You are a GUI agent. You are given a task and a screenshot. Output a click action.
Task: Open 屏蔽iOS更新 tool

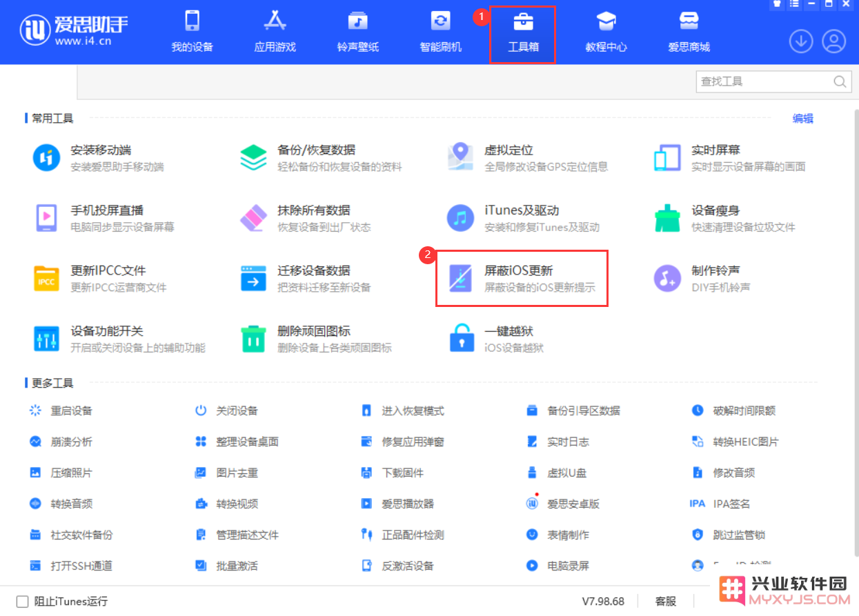522,278
